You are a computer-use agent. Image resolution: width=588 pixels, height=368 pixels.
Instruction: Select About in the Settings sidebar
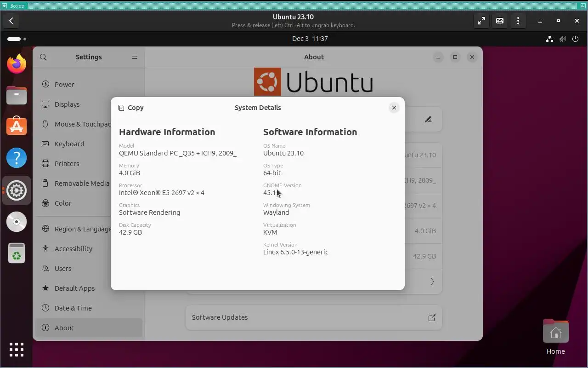89,328
